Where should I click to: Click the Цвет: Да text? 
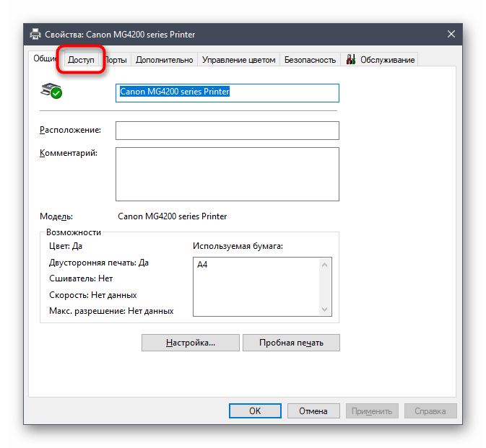[66, 246]
